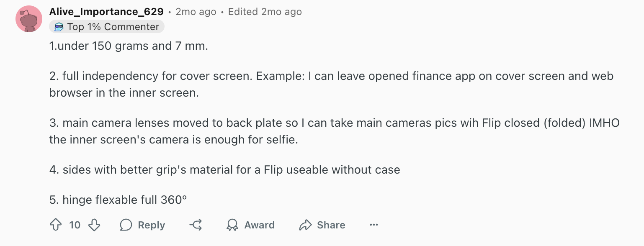Open the three-dot more options menu
The height and width of the screenshot is (246, 644).
click(x=374, y=225)
